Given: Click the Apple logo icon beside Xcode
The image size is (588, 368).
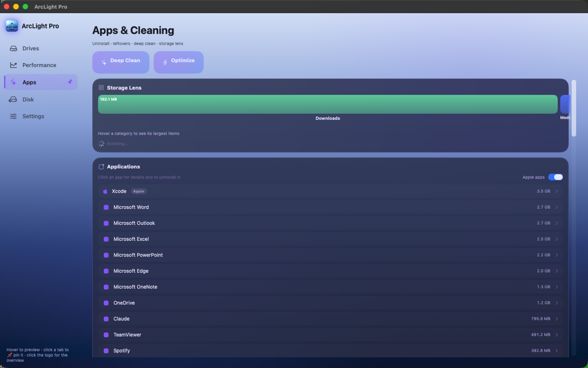Looking at the screenshot, I should 105,191.
